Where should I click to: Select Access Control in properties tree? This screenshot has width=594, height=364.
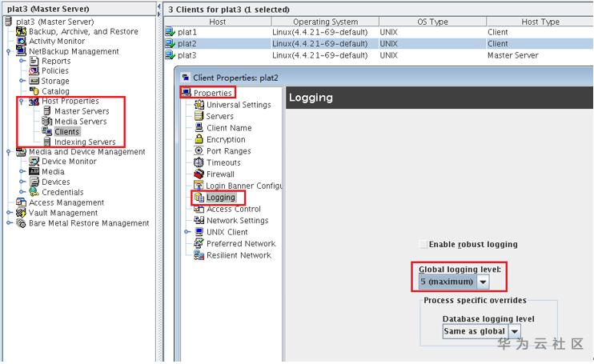(x=234, y=209)
